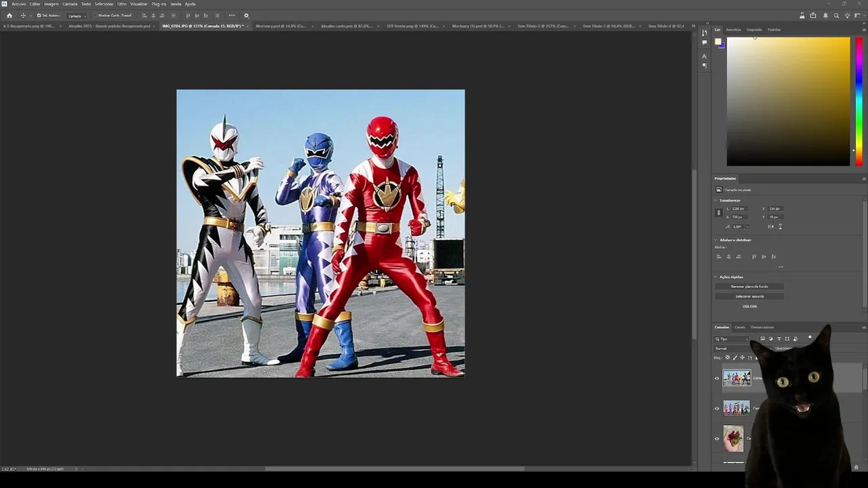Open more align options three dots
868x488 pixels.
tap(781, 267)
